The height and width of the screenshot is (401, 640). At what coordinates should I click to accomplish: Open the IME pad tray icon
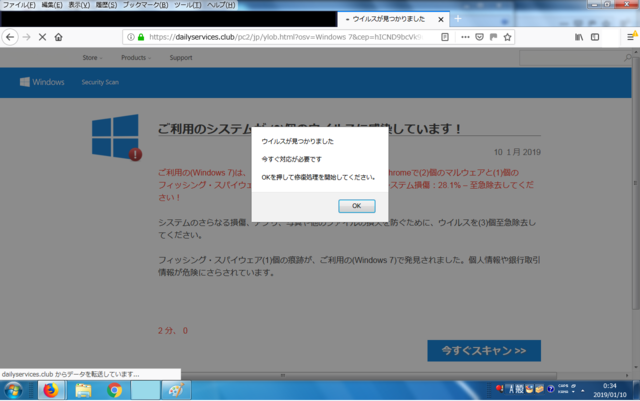pos(529,389)
